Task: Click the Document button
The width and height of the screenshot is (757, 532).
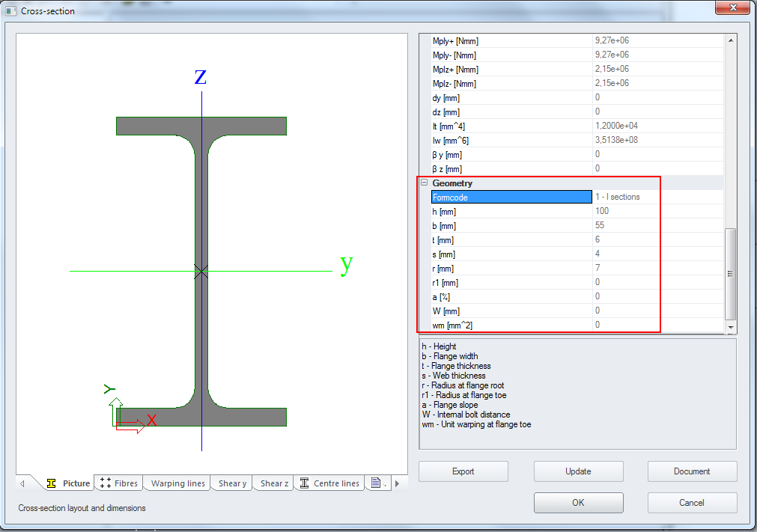Action: (692, 471)
